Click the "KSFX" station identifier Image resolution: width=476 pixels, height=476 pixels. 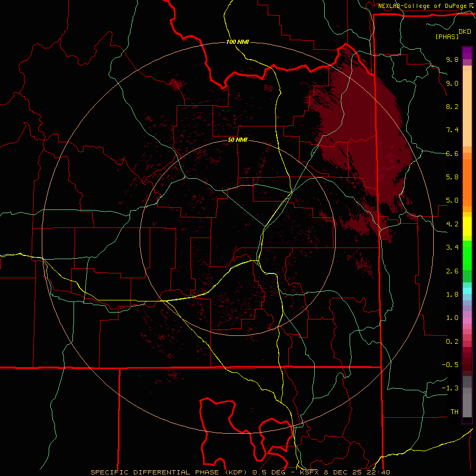(309, 472)
